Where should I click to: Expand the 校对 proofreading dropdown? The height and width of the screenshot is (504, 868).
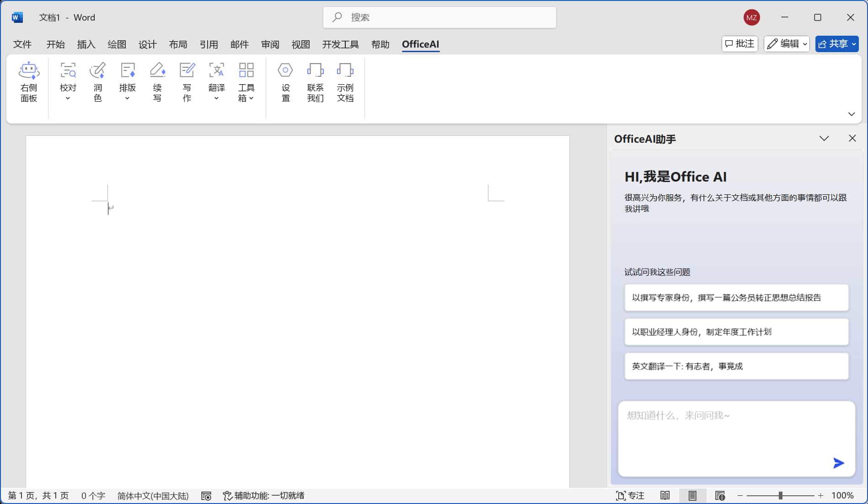(x=68, y=98)
